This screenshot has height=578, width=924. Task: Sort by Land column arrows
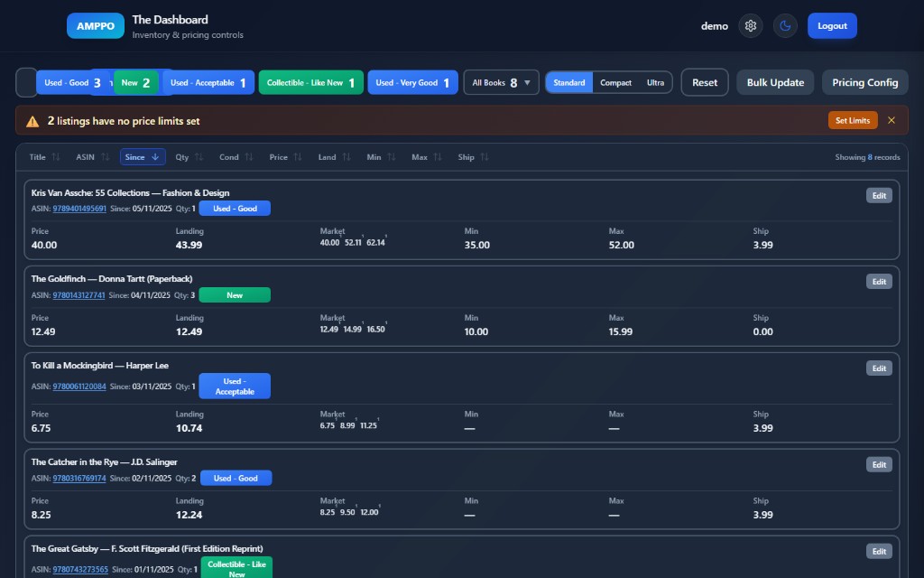346,157
